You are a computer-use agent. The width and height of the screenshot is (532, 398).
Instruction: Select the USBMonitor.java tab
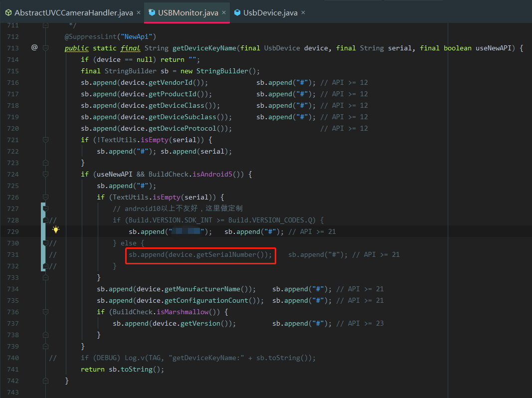(x=188, y=12)
